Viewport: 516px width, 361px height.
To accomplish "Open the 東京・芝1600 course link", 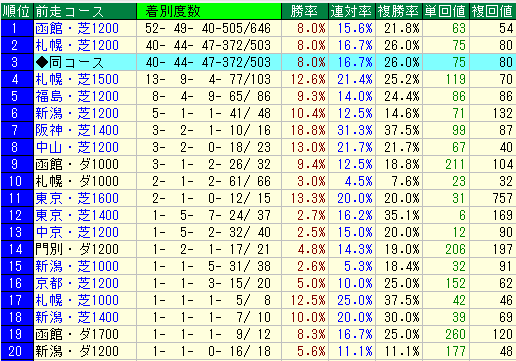I will coord(77,198).
